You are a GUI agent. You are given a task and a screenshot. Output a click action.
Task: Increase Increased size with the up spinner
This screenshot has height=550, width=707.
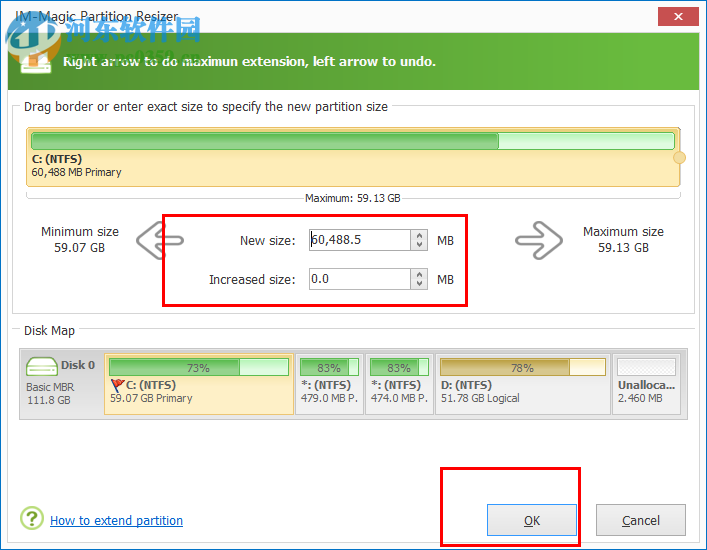pos(419,274)
